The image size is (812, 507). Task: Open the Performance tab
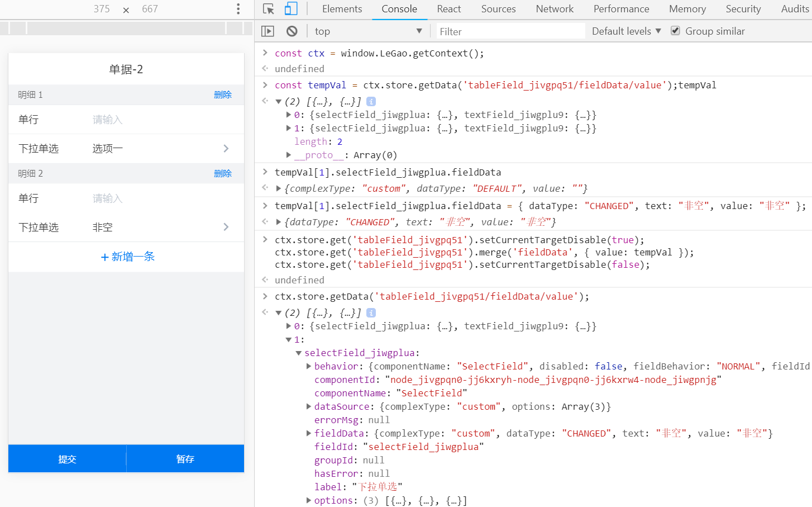[x=622, y=9]
